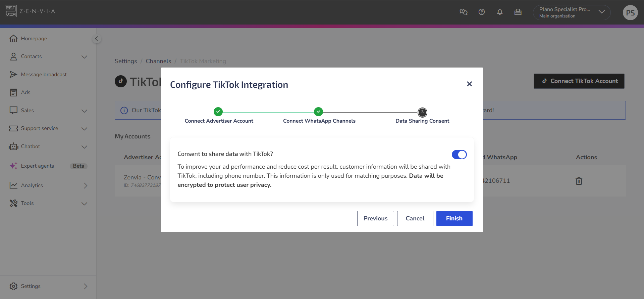Screen dimensions: 644x299
Task: Click the inbox tray icon in header
Action: (x=518, y=12)
